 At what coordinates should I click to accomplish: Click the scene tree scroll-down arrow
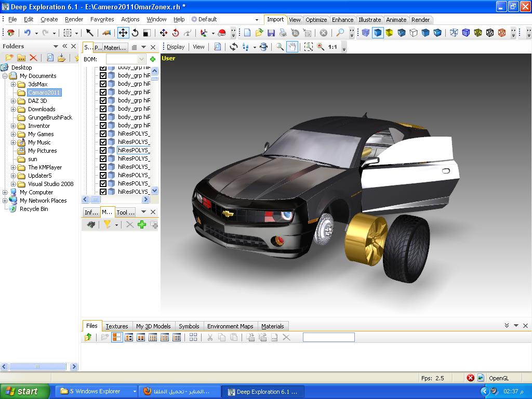(x=155, y=190)
